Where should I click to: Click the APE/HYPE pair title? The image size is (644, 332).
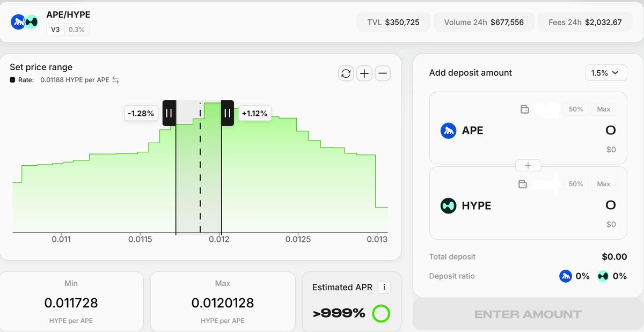point(69,14)
